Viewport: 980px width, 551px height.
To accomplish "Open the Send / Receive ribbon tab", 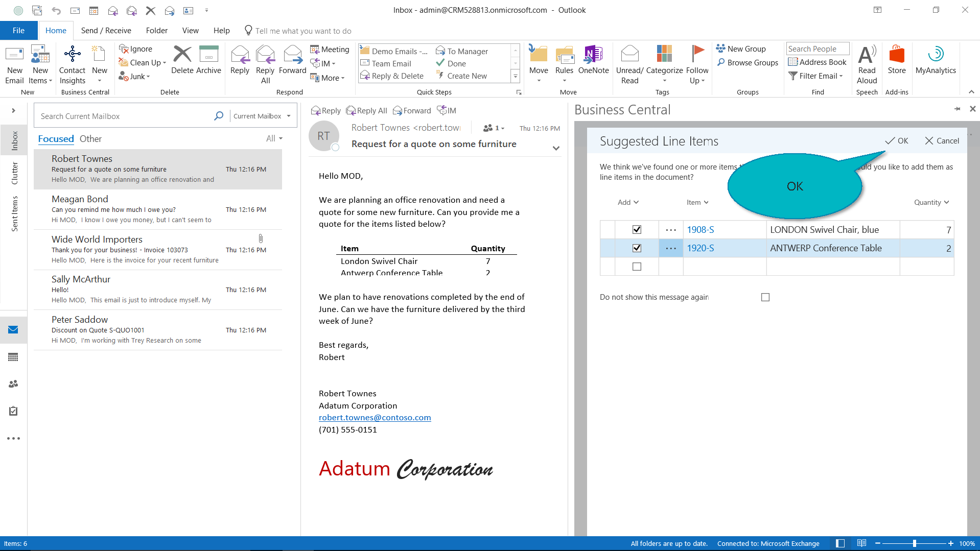I will point(106,31).
